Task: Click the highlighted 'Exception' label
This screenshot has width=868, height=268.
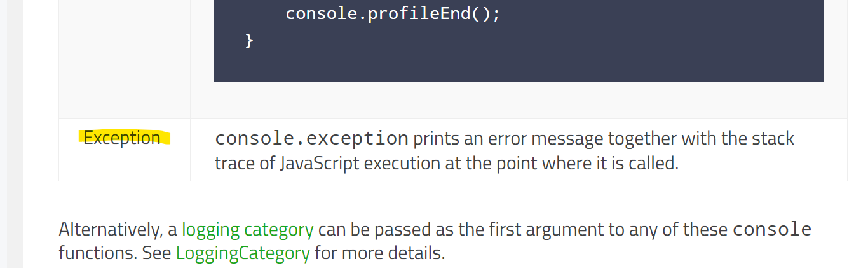Action: tap(122, 138)
